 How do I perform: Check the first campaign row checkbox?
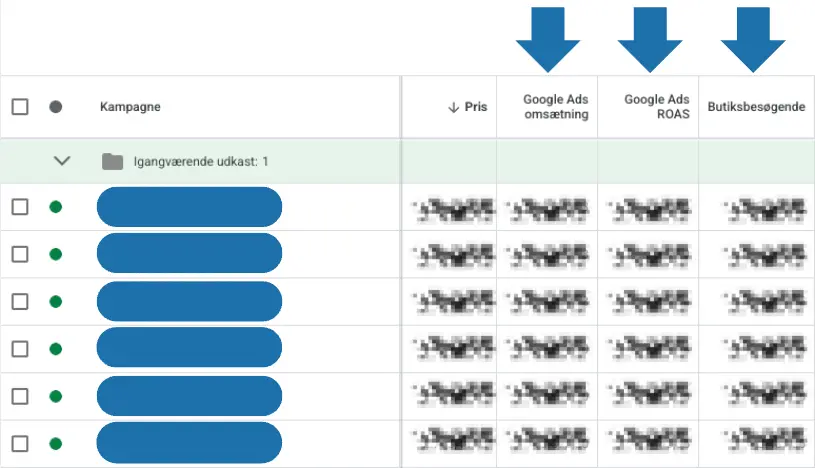pos(20,207)
